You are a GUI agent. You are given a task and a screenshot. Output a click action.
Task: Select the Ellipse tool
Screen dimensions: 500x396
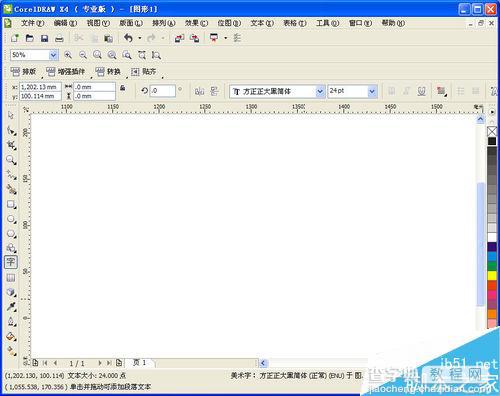tap(11, 219)
